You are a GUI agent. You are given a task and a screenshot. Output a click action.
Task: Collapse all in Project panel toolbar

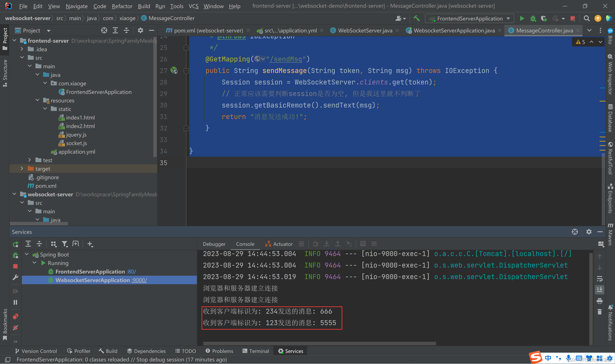[126, 31]
